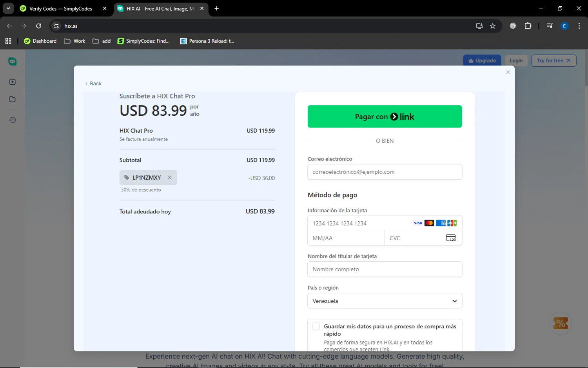Reload the page
588x368 pixels.
38,26
